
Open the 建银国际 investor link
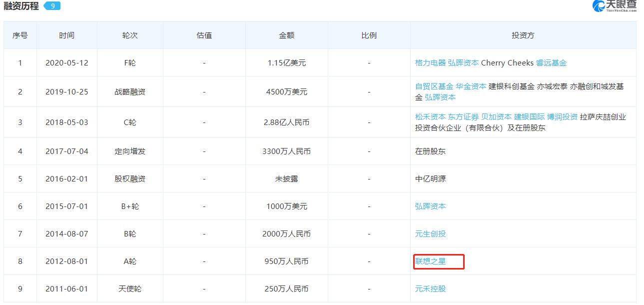(x=529, y=117)
